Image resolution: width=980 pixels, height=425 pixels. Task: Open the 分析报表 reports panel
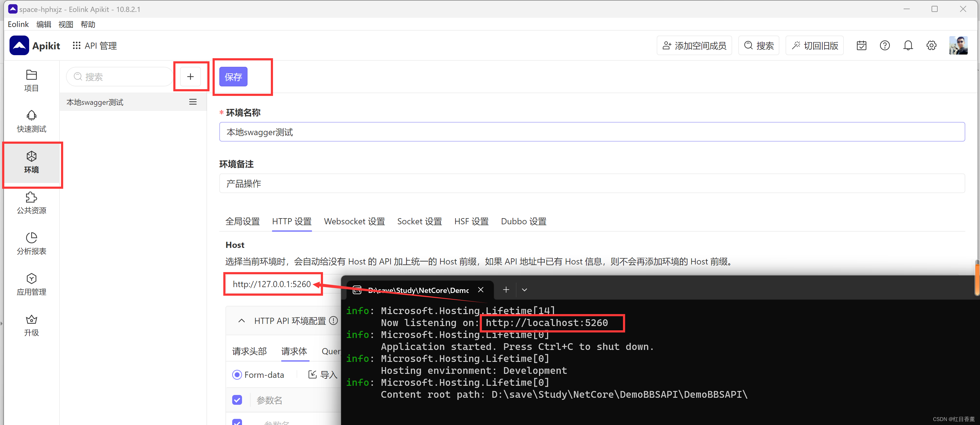point(31,244)
